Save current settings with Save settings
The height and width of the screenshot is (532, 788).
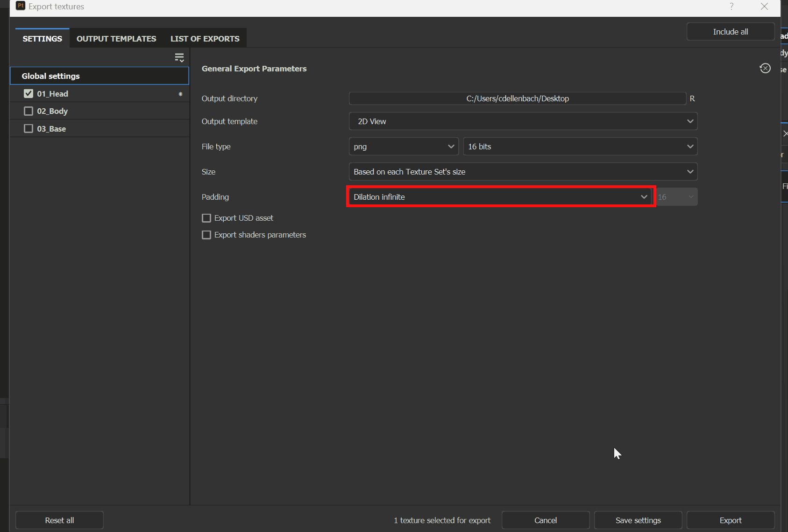(638, 520)
